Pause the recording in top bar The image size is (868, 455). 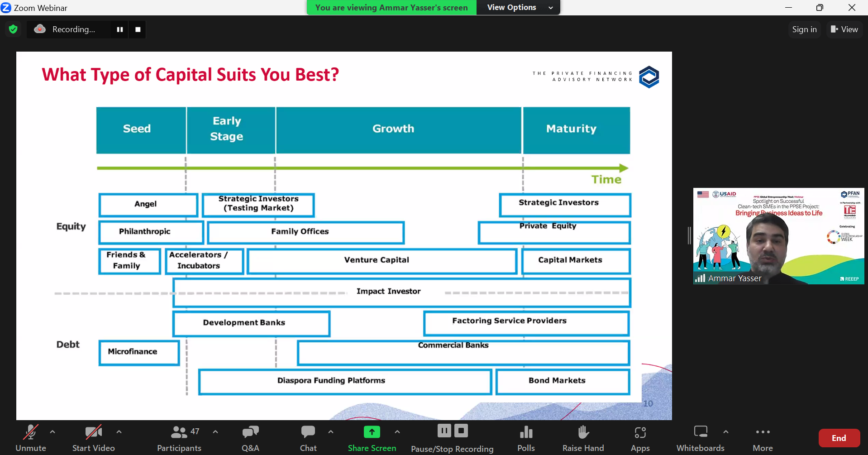coord(120,29)
